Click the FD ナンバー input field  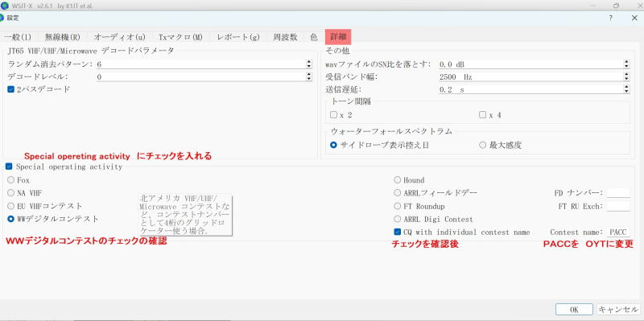click(x=618, y=193)
